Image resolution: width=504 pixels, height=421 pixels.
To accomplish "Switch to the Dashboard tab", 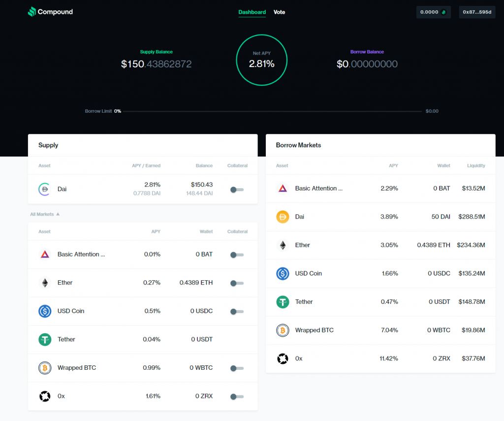I will tap(252, 12).
